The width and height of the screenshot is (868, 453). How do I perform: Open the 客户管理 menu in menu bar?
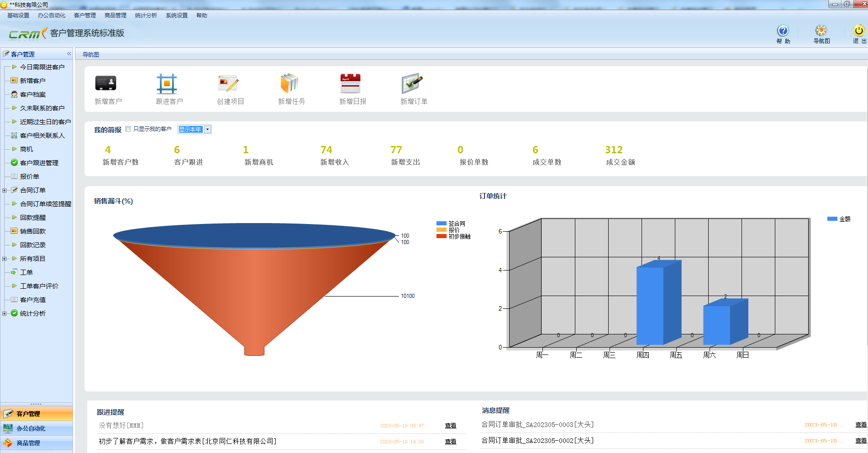pyautogui.click(x=85, y=16)
